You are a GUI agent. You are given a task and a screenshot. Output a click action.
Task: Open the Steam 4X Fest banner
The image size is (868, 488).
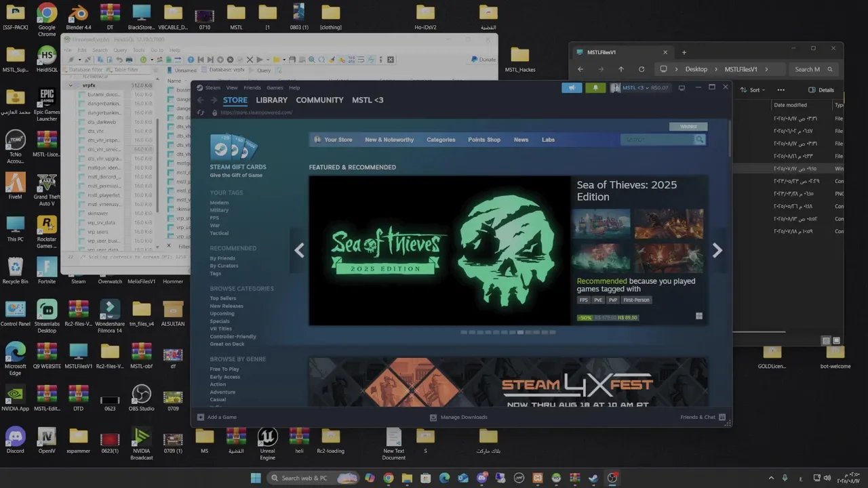(x=509, y=382)
